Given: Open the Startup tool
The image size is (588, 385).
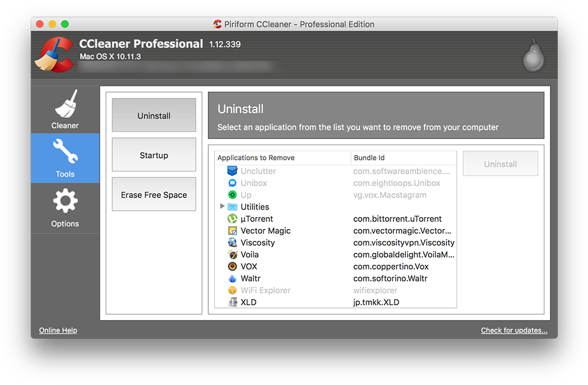Looking at the screenshot, I should tap(153, 155).
